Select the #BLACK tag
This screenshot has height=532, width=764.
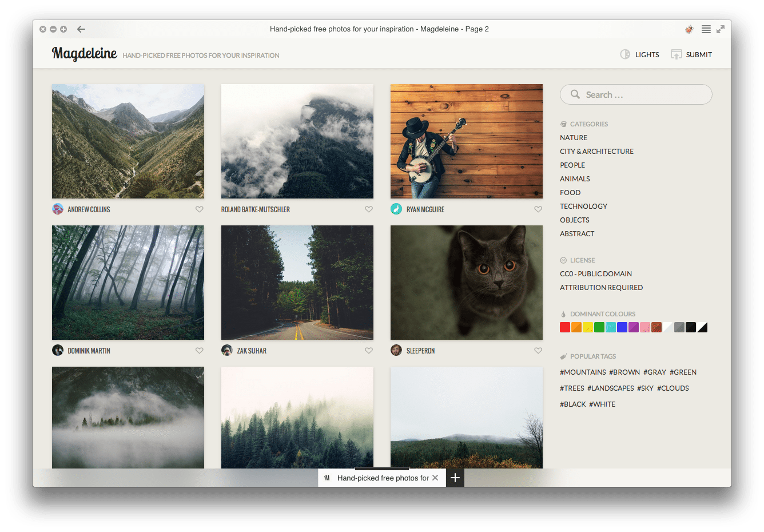(x=573, y=404)
